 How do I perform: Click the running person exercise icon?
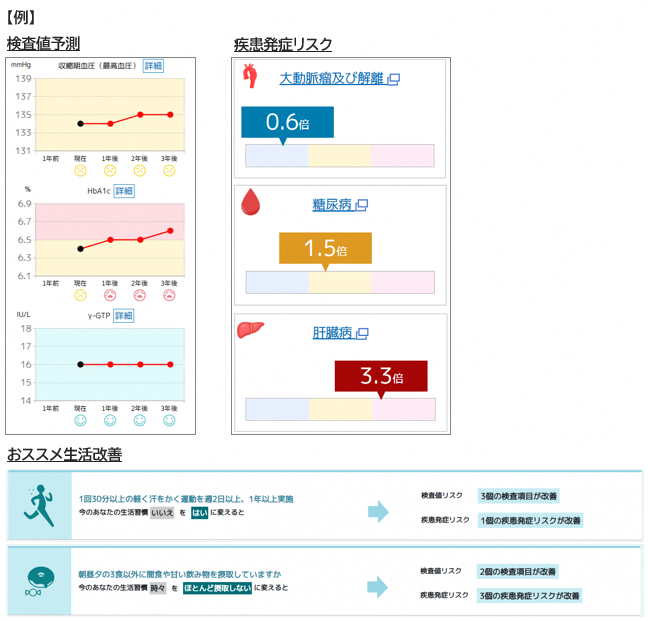tap(39, 505)
